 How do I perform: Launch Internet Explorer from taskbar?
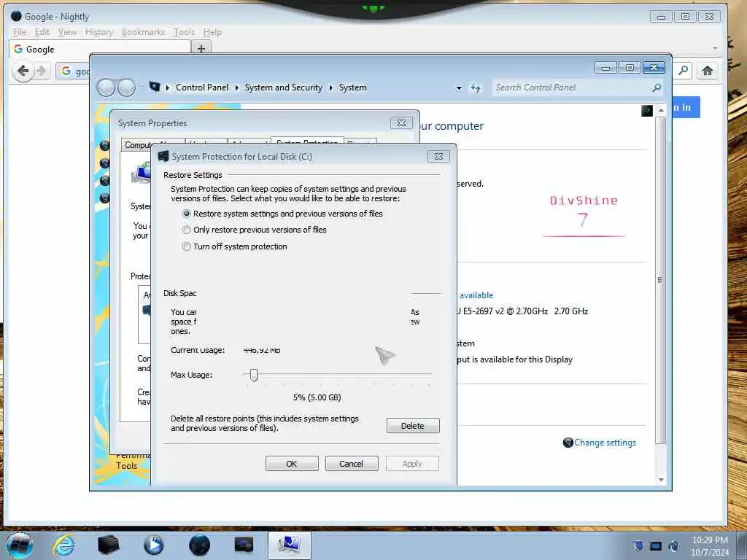[64, 545]
